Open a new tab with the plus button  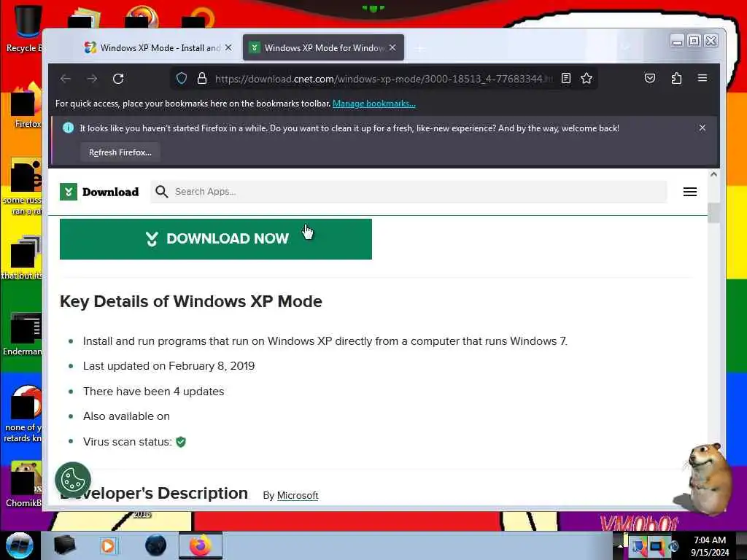419,48
